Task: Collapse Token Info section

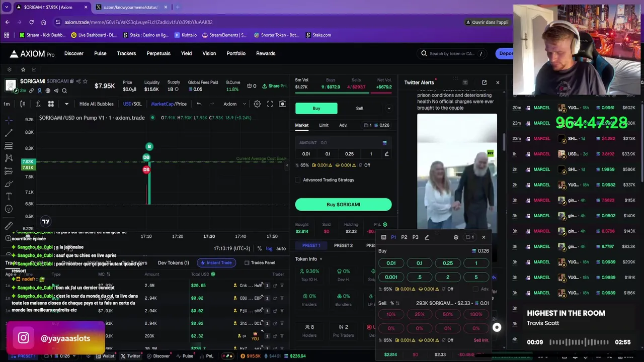Action: click(x=308, y=259)
